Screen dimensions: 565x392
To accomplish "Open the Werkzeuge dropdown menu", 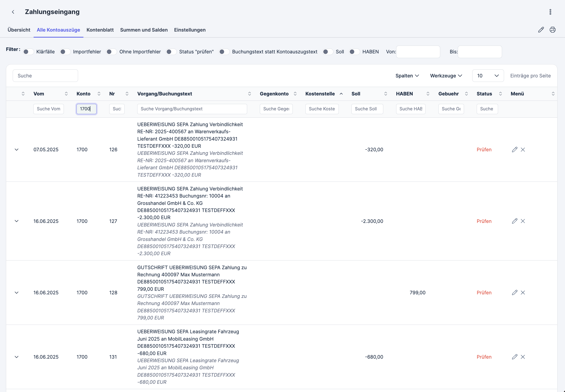I will click(x=446, y=76).
